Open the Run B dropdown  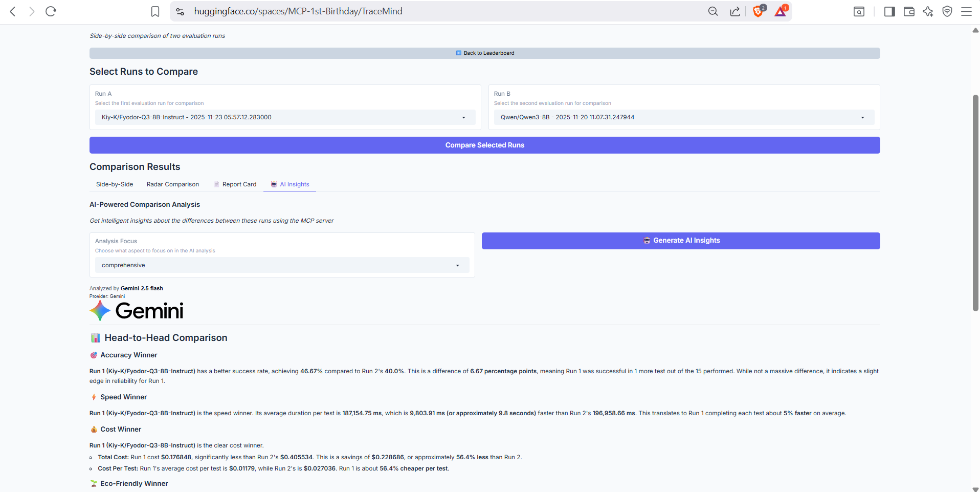point(684,117)
